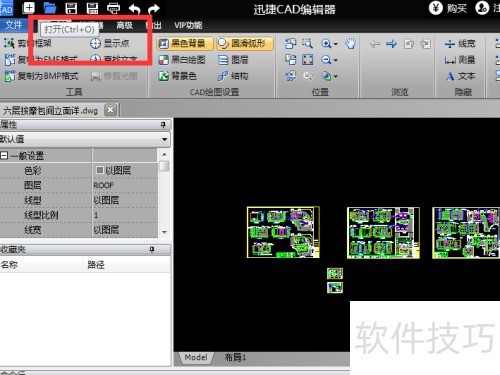Screen dimensions: 500x375
Task: Switch to the 布局1 layout tab
Action: tap(235, 358)
